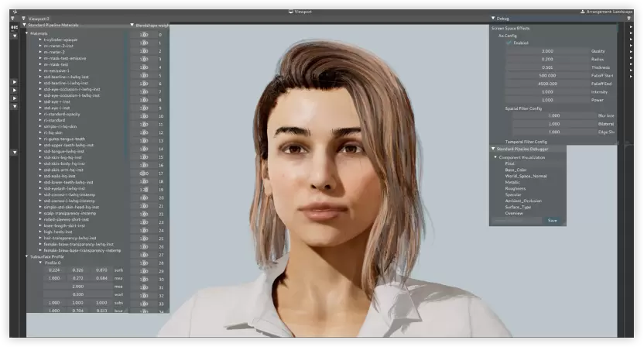
Task: Click the grid dots icon in left strip
Action: click(14, 26)
